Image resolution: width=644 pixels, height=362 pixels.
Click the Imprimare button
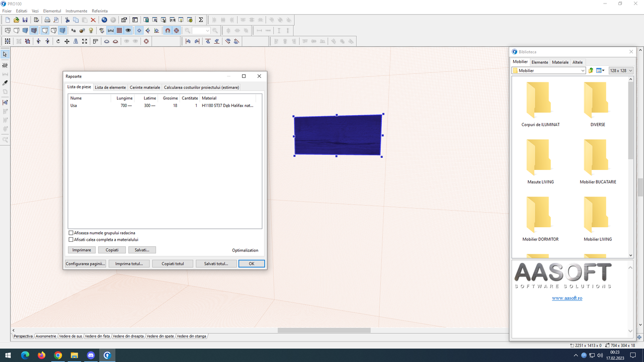pos(82,250)
